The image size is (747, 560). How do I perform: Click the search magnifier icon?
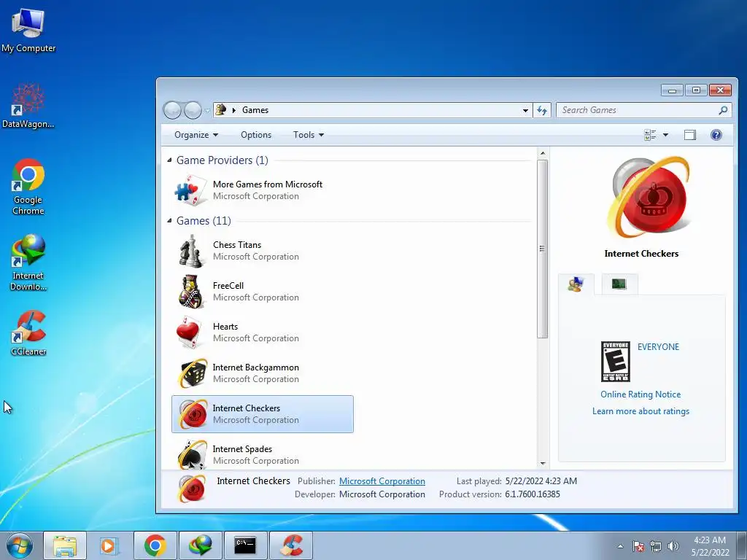[723, 110]
